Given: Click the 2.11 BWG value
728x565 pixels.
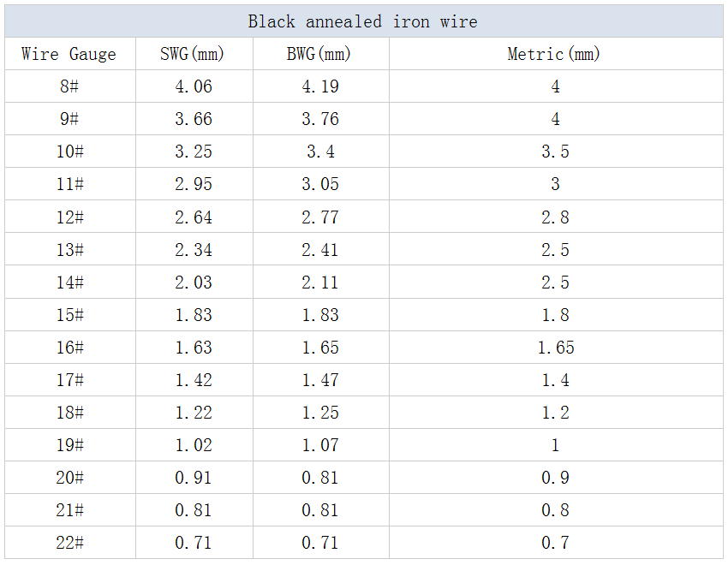Looking at the screenshot, I should [x=320, y=282].
